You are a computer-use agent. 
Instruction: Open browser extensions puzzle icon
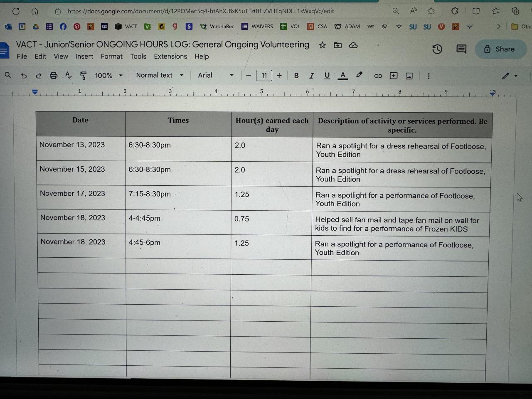[455, 11]
